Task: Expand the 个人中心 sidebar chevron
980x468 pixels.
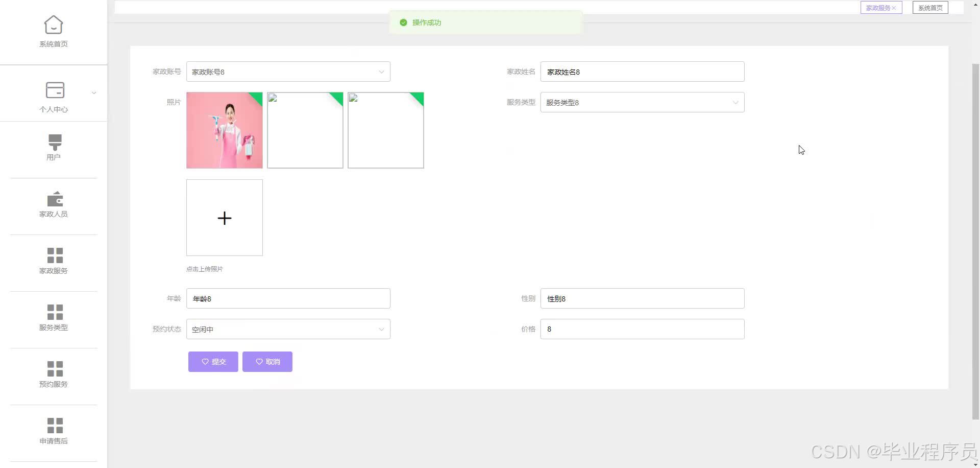Action: [94, 93]
